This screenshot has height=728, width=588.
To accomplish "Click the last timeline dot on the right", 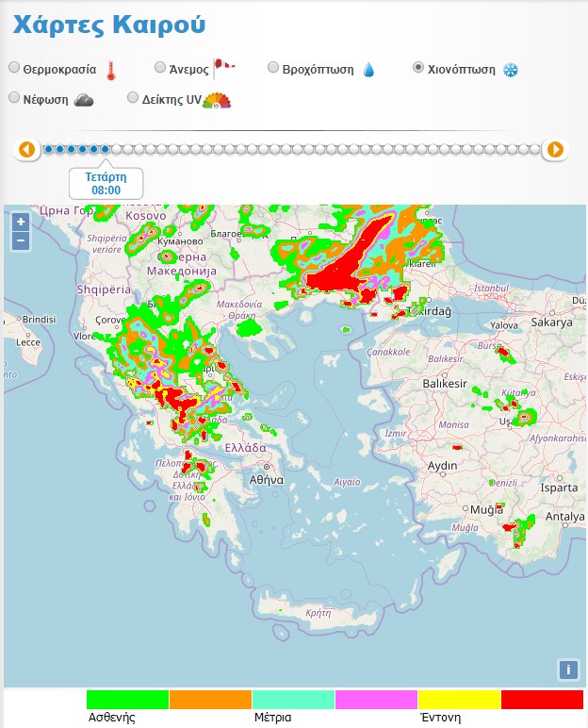I will 534,150.
